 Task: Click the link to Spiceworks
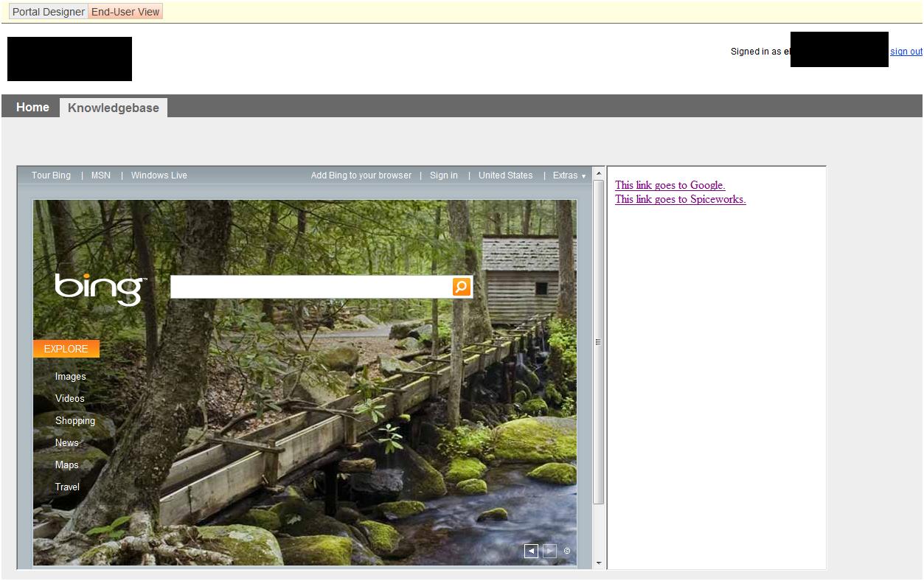click(x=679, y=199)
